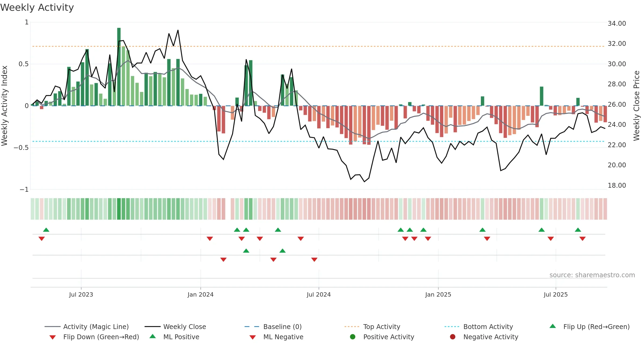
Task: Click the Jan 2025 axis tick label
Action: [438, 294]
